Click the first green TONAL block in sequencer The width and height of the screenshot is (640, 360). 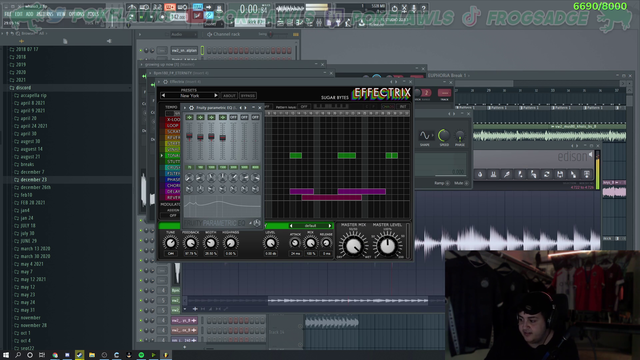pyautogui.click(x=296, y=156)
